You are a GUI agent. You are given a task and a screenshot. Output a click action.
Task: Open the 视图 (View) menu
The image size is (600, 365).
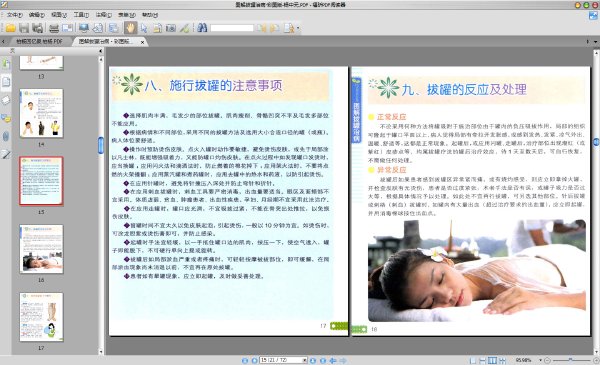pos(59,15)
